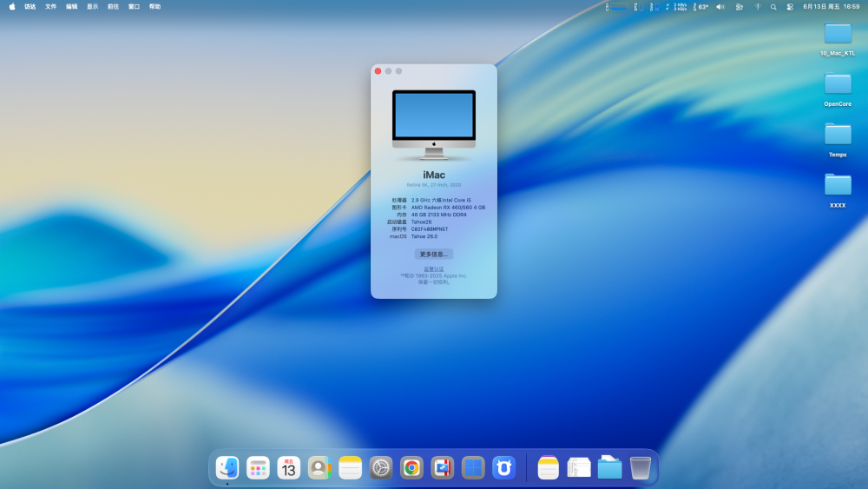
Task: Open the input method menu in menu bar
Action: tap(739, 7)
